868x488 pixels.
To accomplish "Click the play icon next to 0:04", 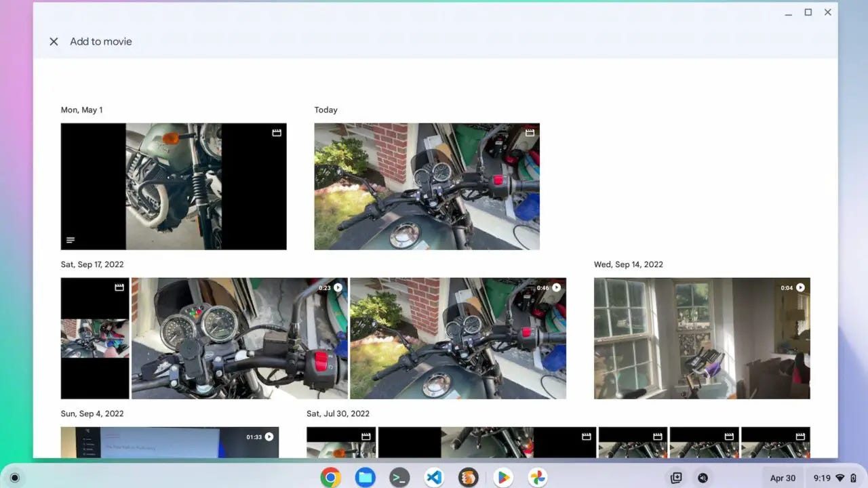I will coord(800,287).
